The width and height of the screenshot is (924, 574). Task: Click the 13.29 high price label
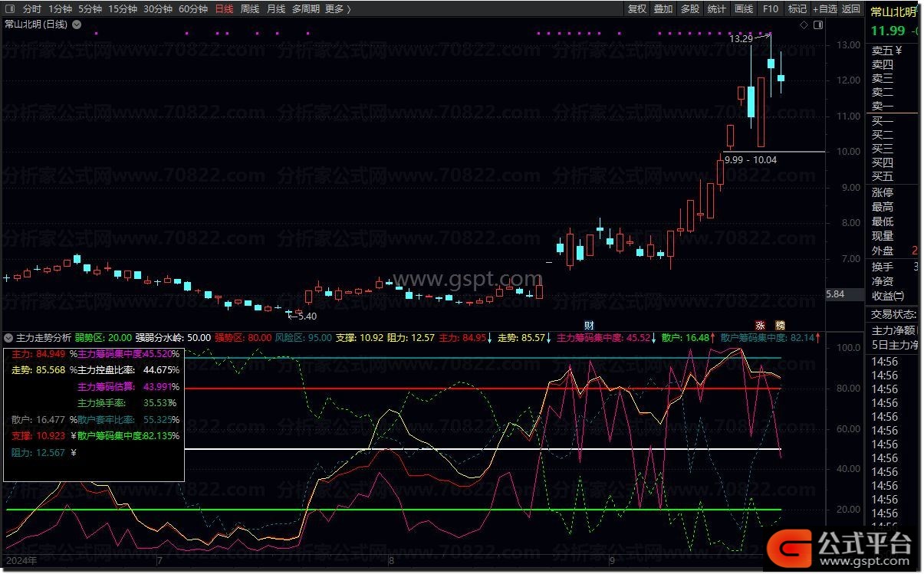pyautogui.click(x=741, y=38)
